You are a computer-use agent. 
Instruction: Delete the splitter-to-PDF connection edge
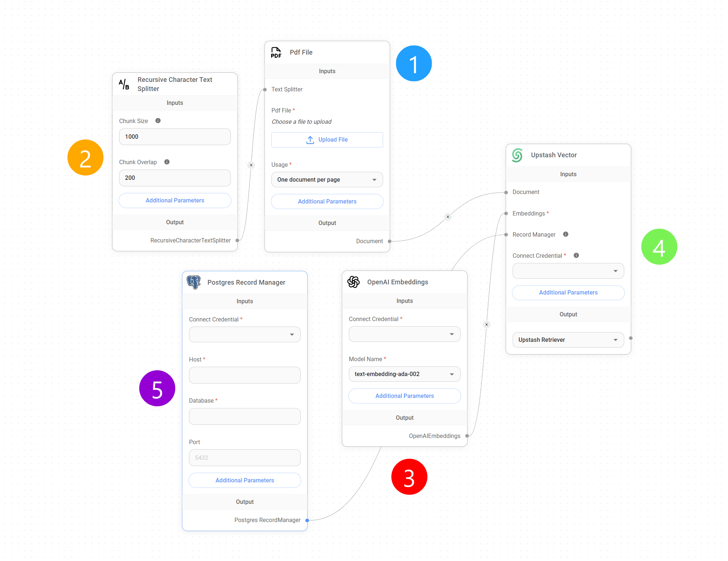pos(251,165)
